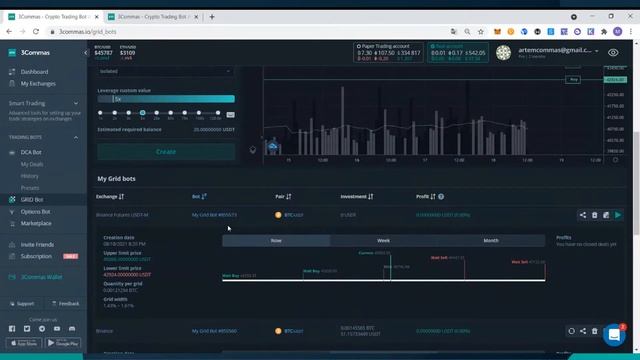Click the collapse chevron beside the chart
Image resolution: width=640 pixels, height=360 pixels.
(x=253, y=150)
